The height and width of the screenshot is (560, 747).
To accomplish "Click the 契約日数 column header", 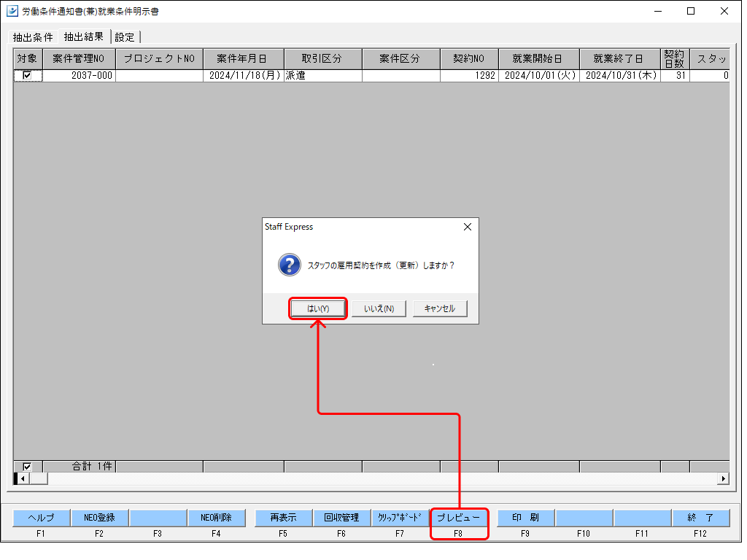I will point(675,58).
